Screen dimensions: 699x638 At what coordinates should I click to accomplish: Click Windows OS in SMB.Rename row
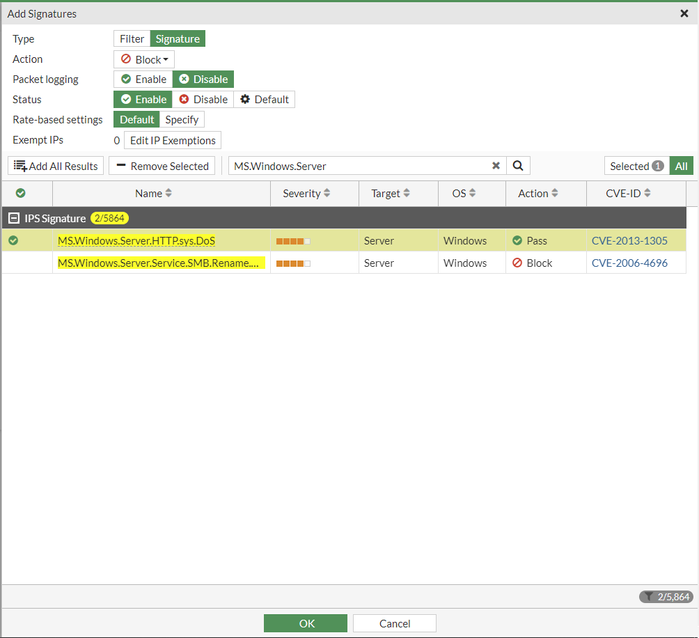(x=465, y=263)
